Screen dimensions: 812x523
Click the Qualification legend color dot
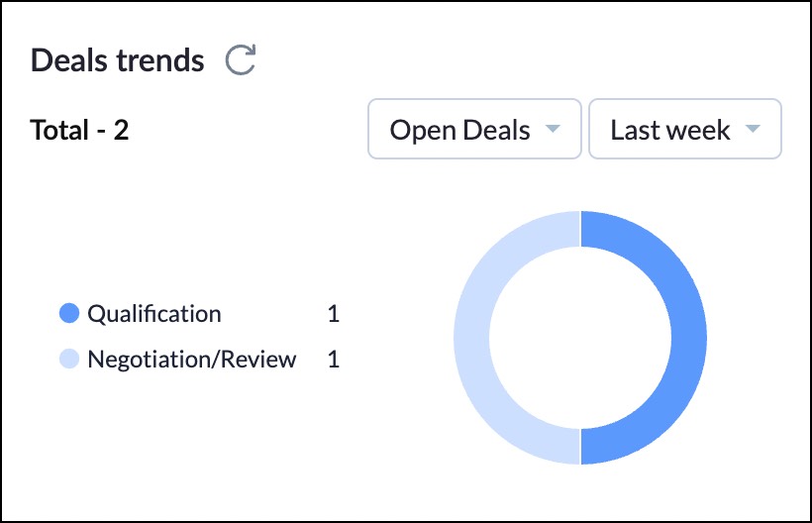coord(69,314)
